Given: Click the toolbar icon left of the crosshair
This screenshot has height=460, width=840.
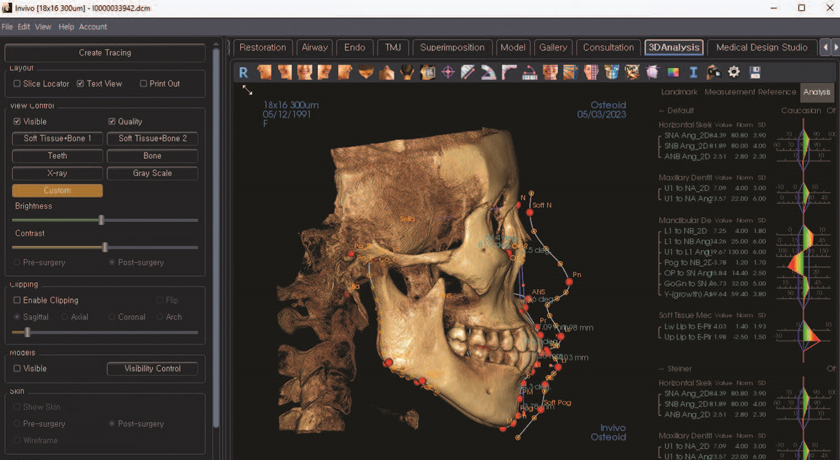Looking at the screenshot, I should coord(428,72).
